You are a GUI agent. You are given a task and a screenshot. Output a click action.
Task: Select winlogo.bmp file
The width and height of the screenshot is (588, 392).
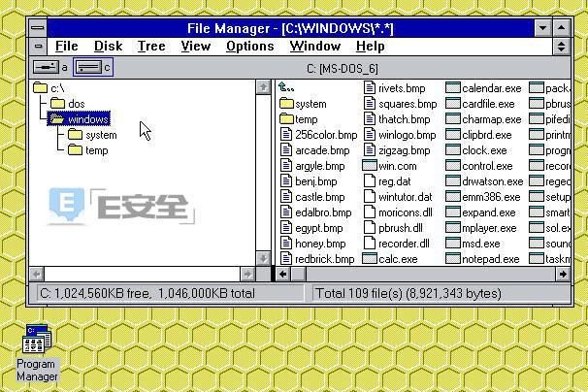click(400, 135)
